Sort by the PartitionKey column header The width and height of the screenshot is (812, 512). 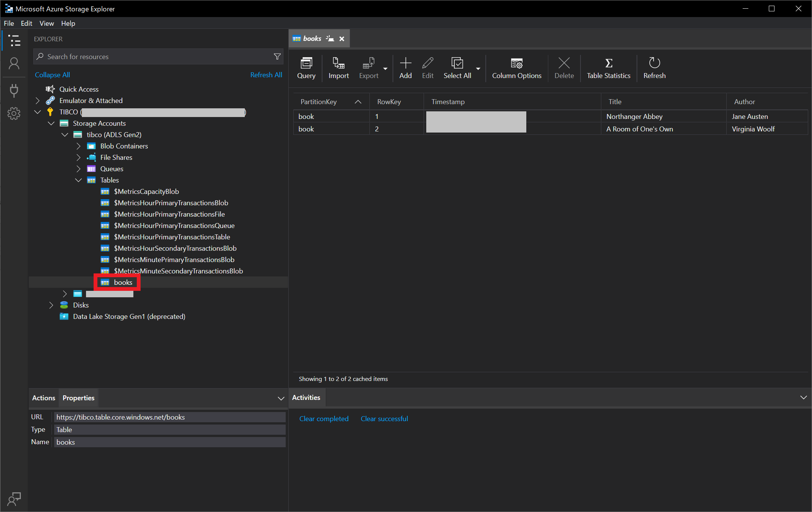(331, 101)
